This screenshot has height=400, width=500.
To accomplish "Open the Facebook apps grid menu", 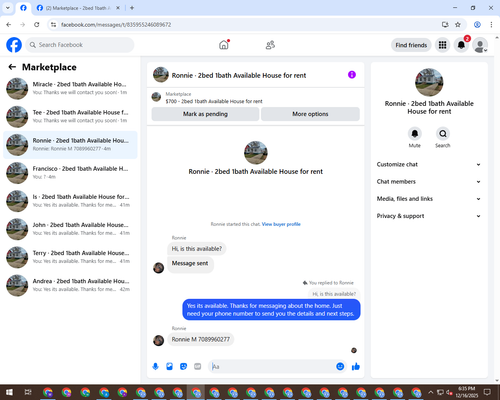I will point(442,45).
